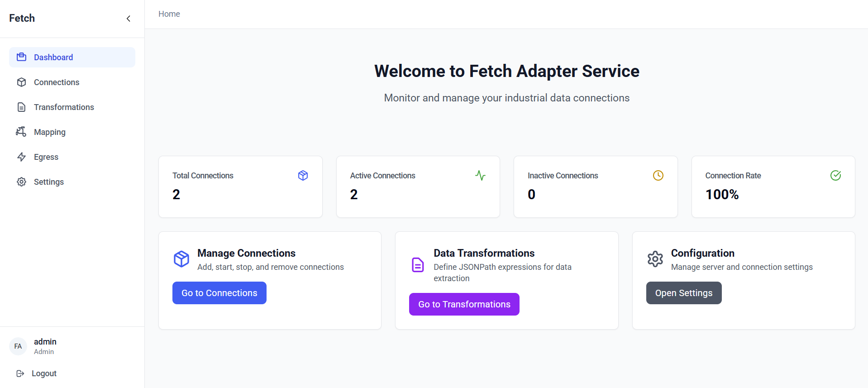Click the Connections cube icon in sidebar

21,82
